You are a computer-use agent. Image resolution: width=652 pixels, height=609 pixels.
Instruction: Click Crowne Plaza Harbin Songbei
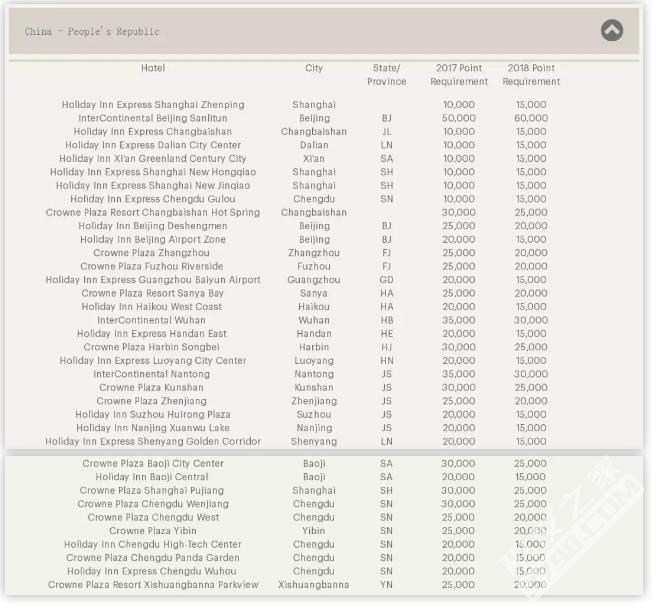151,347
